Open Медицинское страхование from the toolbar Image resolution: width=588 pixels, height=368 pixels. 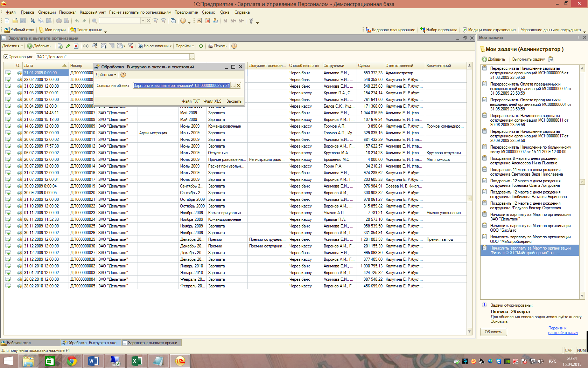489,30
